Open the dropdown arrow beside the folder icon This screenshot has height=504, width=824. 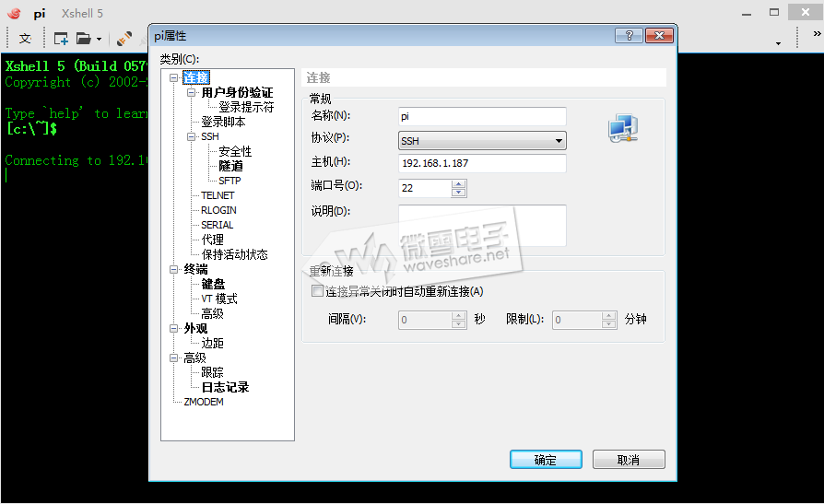coord(99,39)
